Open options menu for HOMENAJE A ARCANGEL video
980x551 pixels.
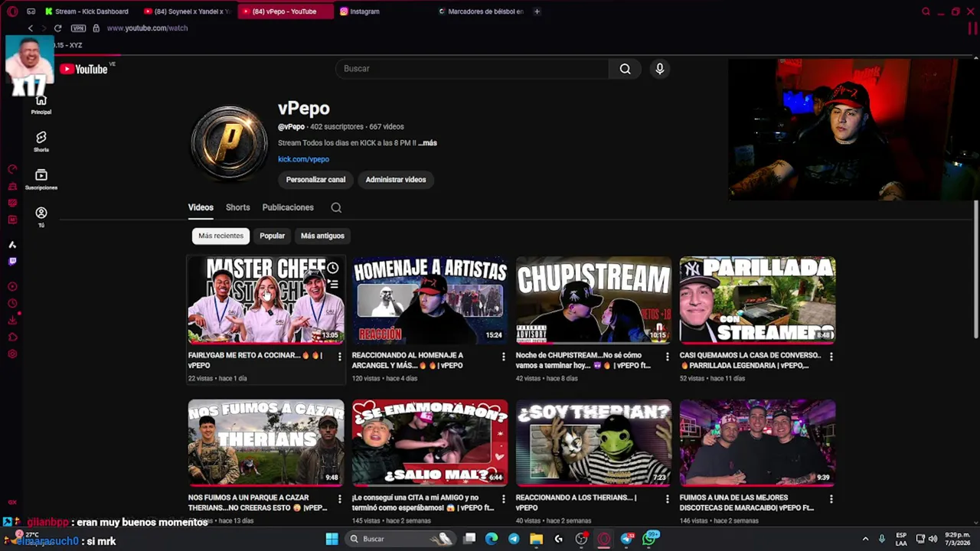[x=504, y=357]
